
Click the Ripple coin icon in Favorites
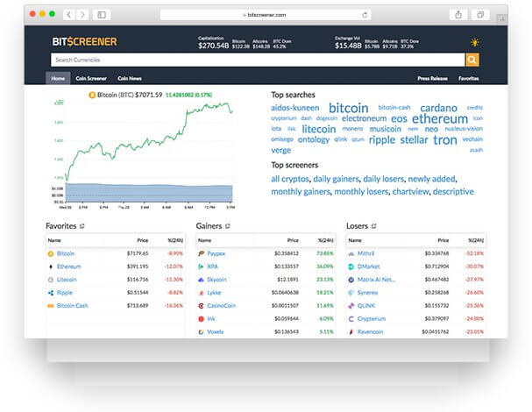point(51,293)
